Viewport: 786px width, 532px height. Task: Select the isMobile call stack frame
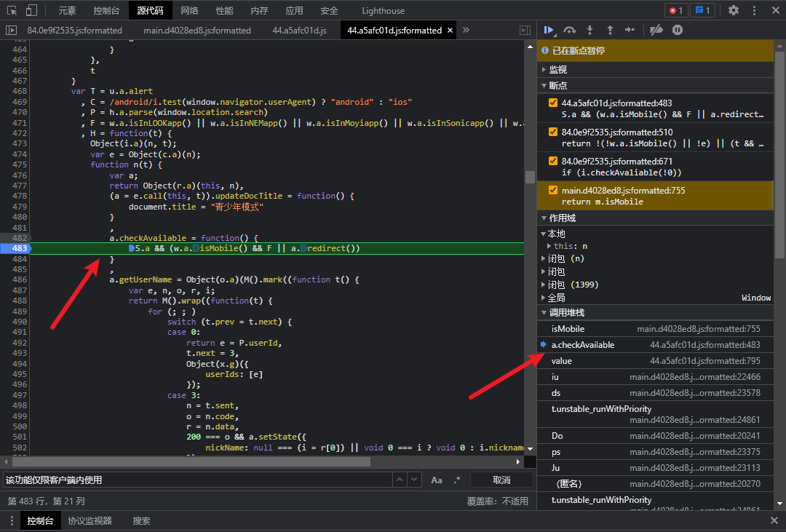(655, 329)
